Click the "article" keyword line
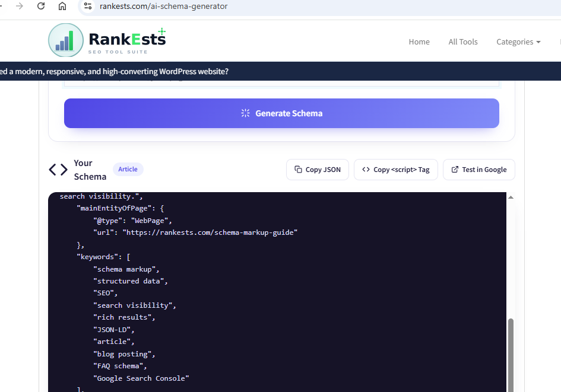This screenshot has height=392, width=561. (x=113, y=342)
